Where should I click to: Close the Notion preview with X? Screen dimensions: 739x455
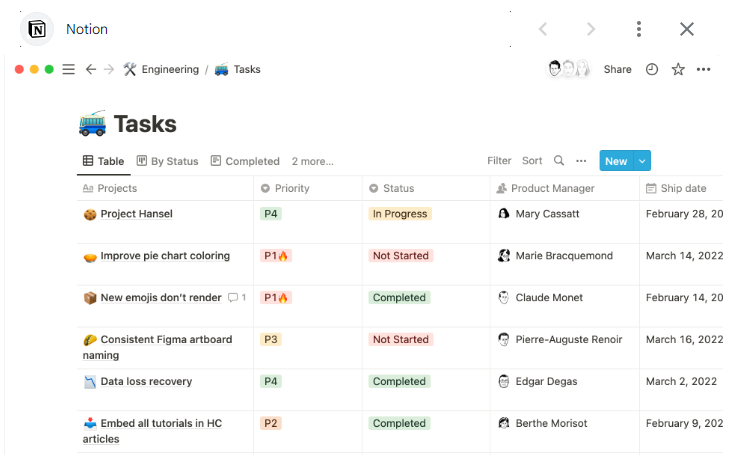click(687, 29)
